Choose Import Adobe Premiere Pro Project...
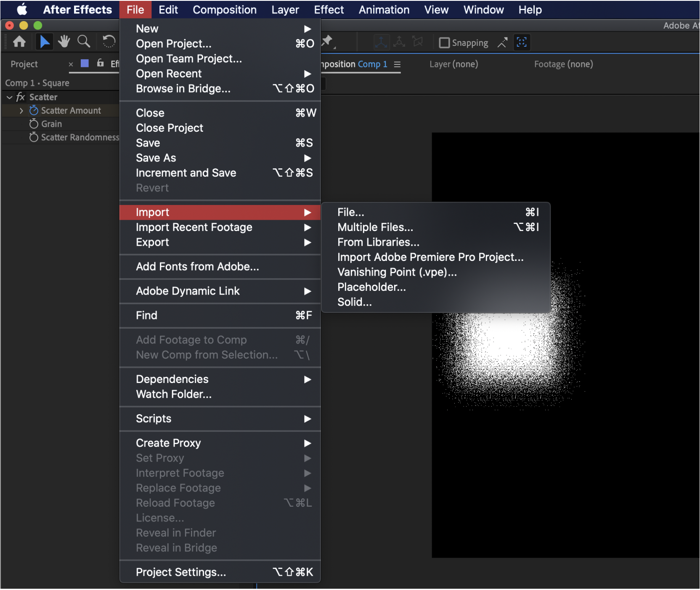 (x=436, y=257)
